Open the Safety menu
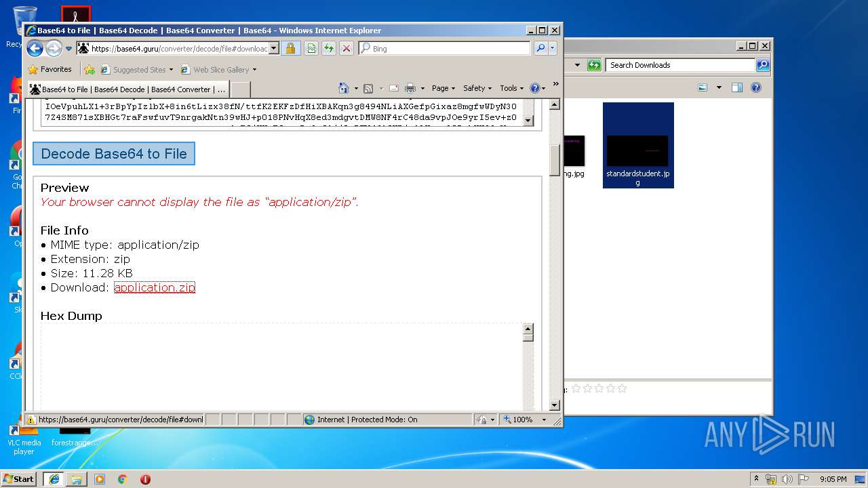The image size is (868, 488). coord(477,88)
